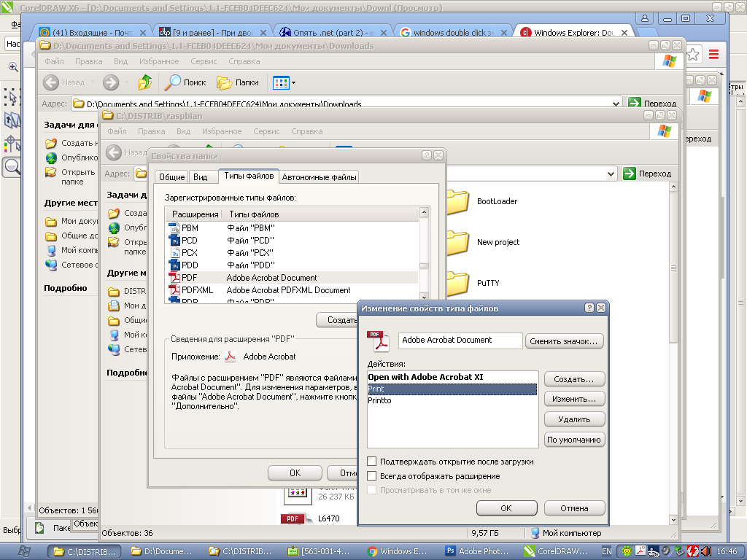This screenshot has height=560, width=747.
Task: Open the Входящие mail browser tab
Action: [93, 32]
